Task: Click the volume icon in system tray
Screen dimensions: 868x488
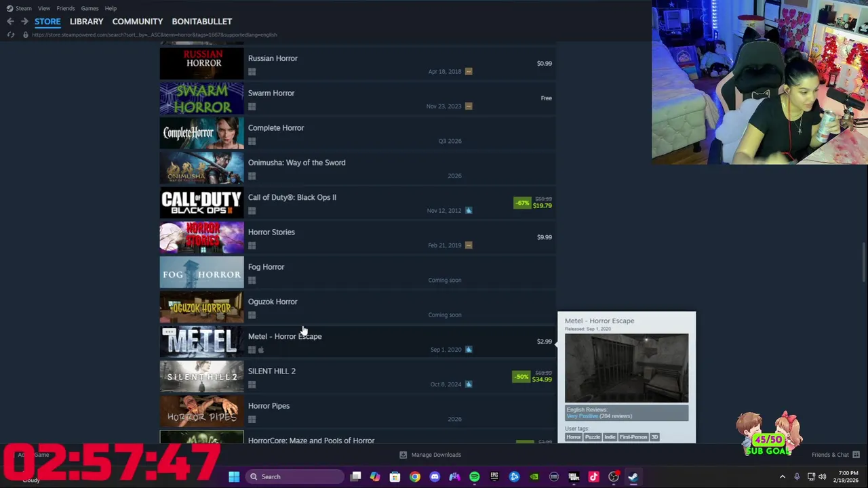Action: point(822,476)
